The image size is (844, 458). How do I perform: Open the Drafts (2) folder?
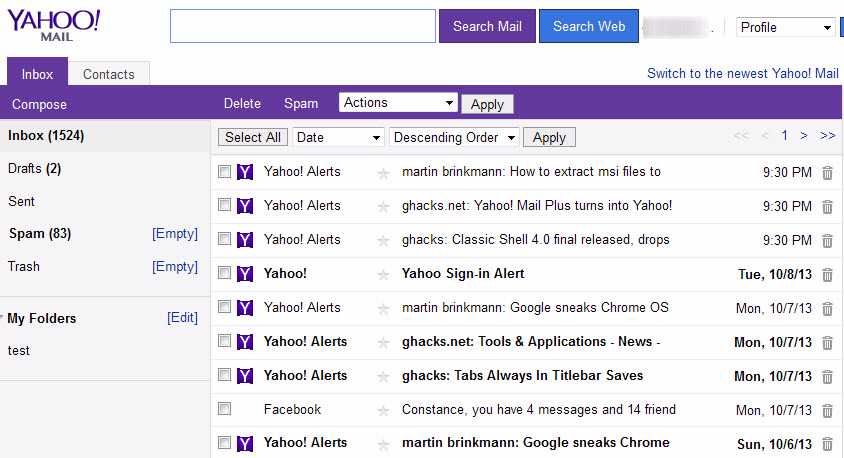coord(34,168)
